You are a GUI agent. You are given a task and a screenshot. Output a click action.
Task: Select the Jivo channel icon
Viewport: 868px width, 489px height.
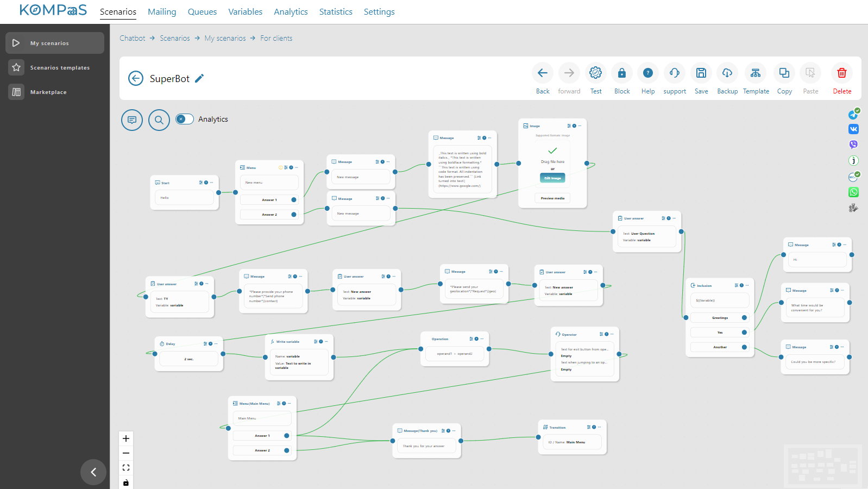(x=853, y=160)
